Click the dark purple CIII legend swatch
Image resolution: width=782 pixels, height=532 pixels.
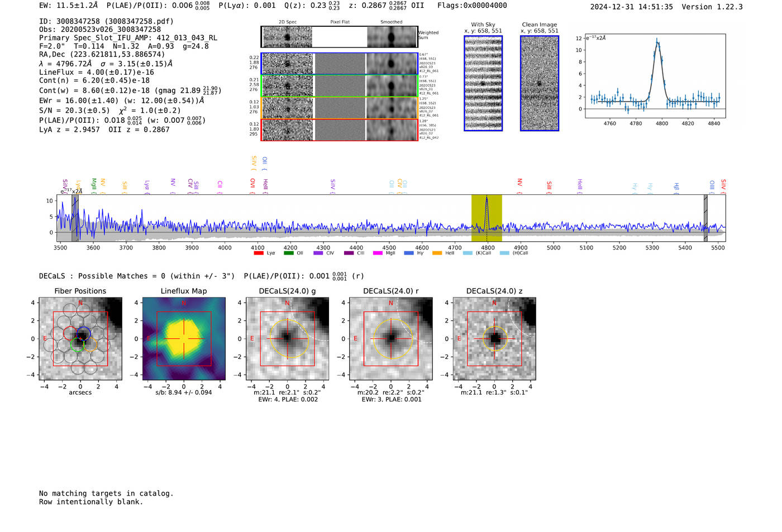tap(349, 253)
